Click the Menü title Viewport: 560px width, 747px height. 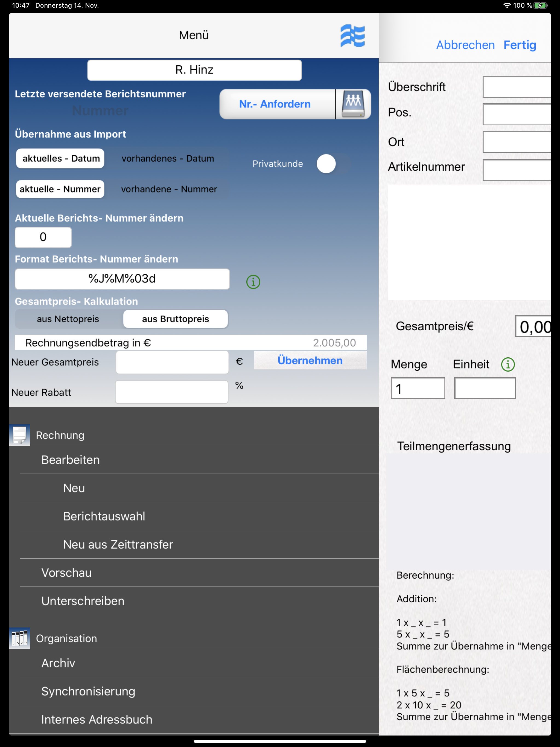coord(194,35)
